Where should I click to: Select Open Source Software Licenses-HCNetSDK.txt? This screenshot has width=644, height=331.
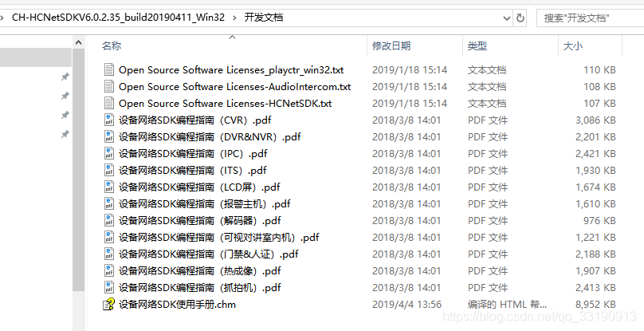[x=225, y=103]
